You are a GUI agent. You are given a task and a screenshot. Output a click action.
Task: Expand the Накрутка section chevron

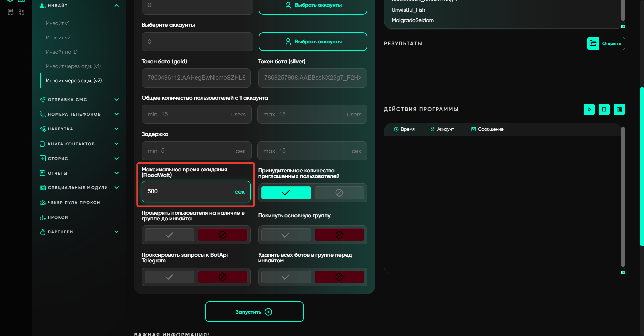click(x=116, y=129)
